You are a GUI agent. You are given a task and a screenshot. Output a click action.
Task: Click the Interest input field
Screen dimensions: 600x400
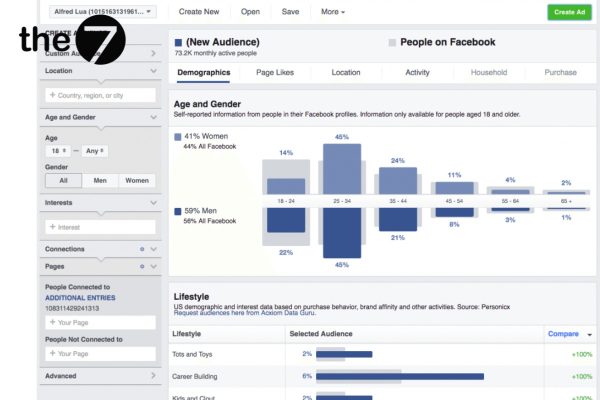(100, 227)
